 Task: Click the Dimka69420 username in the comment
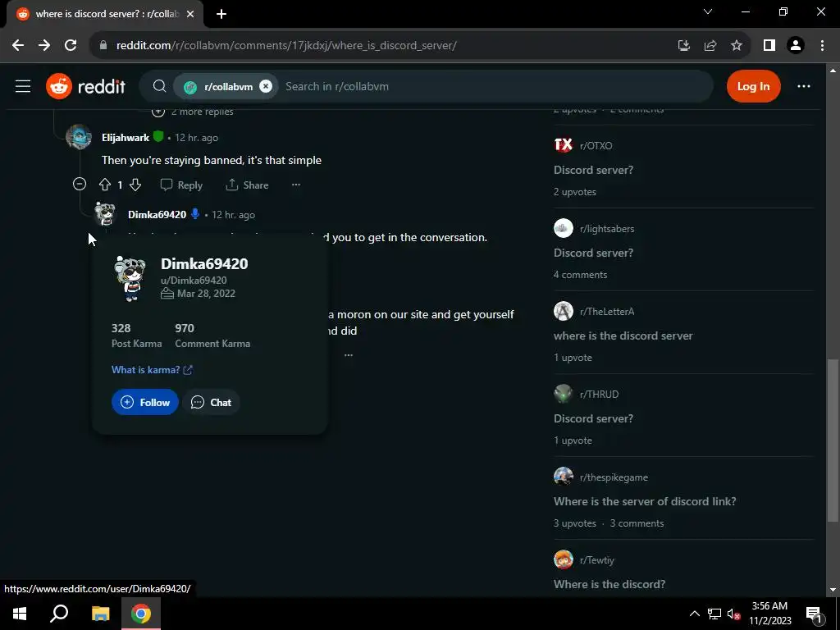point(157,215)
